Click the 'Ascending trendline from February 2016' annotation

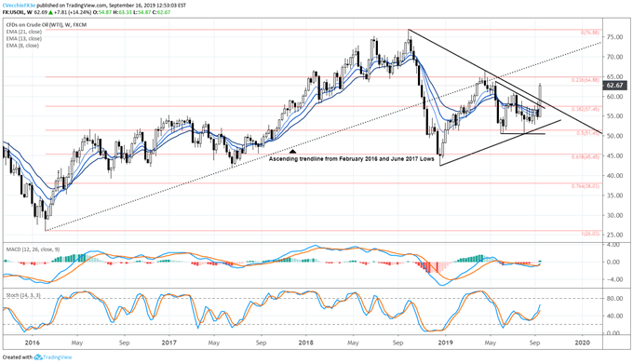(x=352, y=159)
